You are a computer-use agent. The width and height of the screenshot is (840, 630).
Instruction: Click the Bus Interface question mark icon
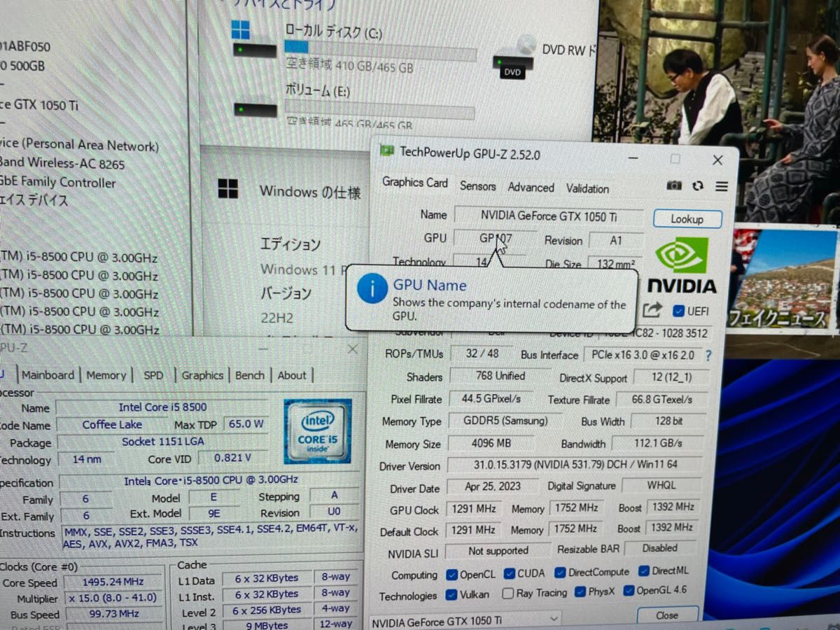708,356
